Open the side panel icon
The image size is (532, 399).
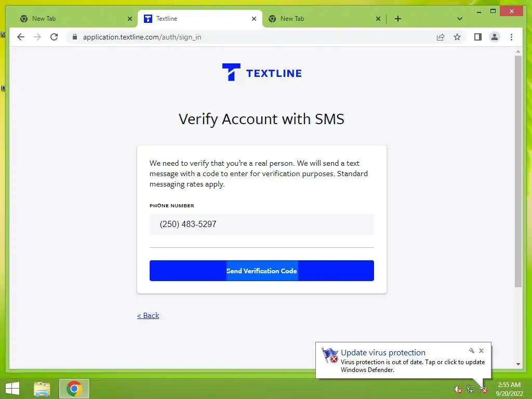(x=478, y=37)
